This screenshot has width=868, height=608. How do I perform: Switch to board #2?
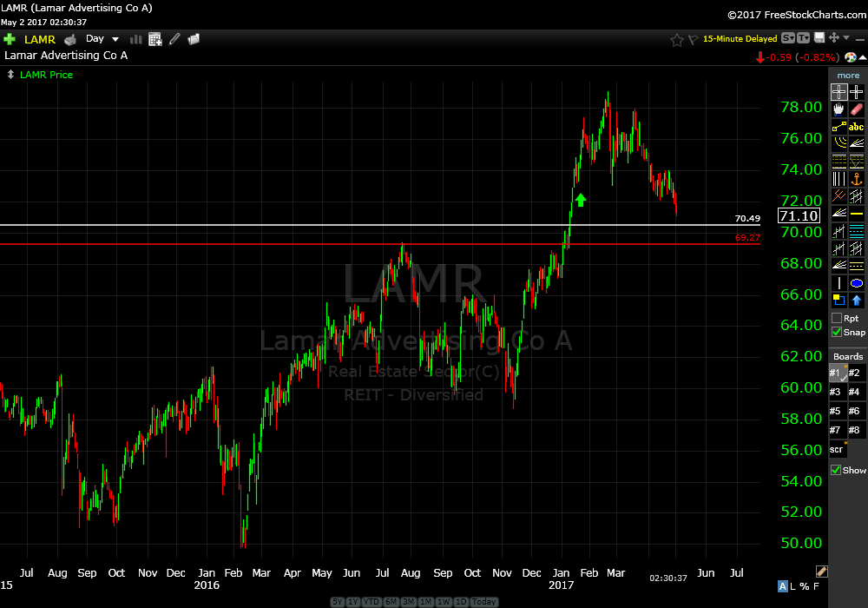[x=855, y=373]
